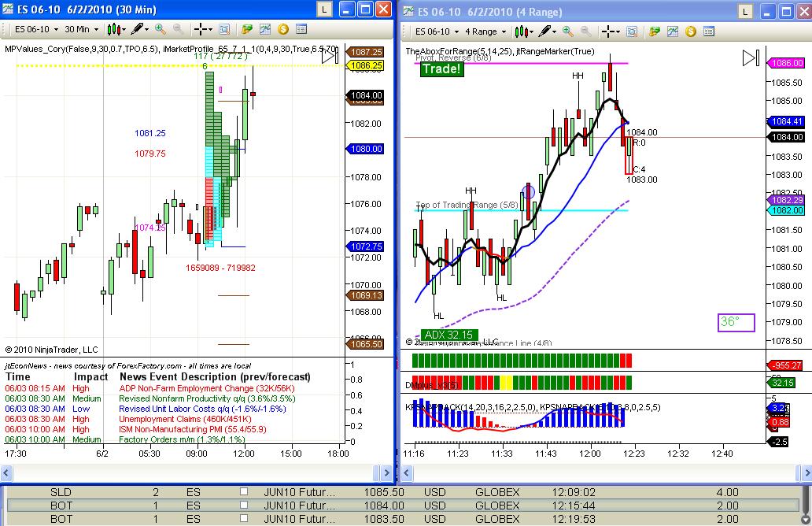Expand crosshair cursor arrow in 4 Range window

tap(618, 32)
